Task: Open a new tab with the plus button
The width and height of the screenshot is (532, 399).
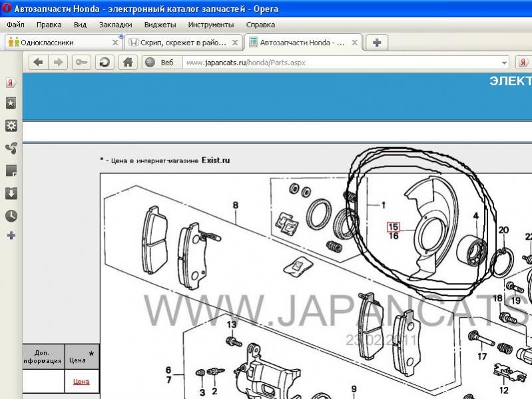Action: click(x=377, y=43)
